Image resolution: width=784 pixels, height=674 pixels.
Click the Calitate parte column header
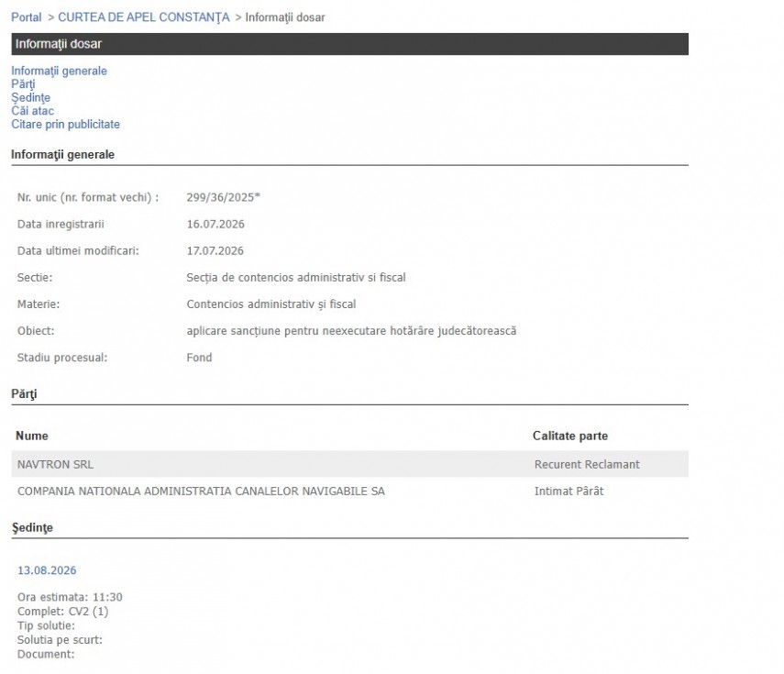pos(570,436)
